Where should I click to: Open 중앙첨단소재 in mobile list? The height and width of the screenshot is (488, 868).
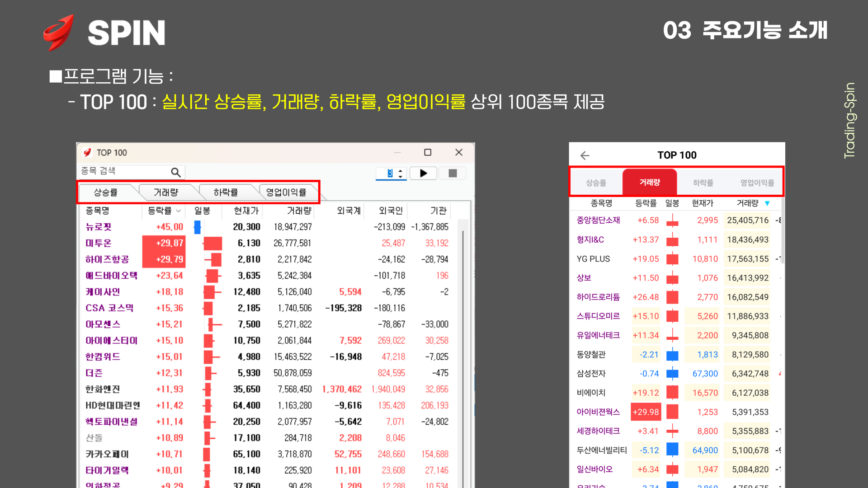[598, 220]
